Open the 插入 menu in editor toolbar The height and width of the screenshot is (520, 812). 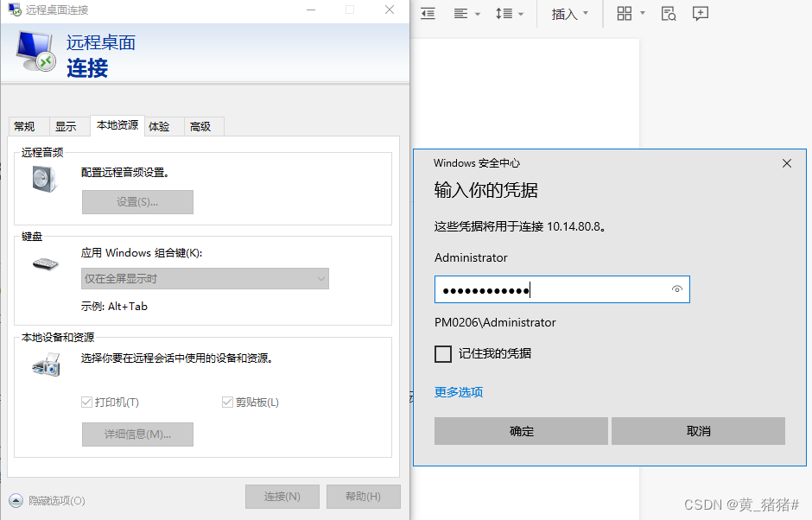pos(569,14)
